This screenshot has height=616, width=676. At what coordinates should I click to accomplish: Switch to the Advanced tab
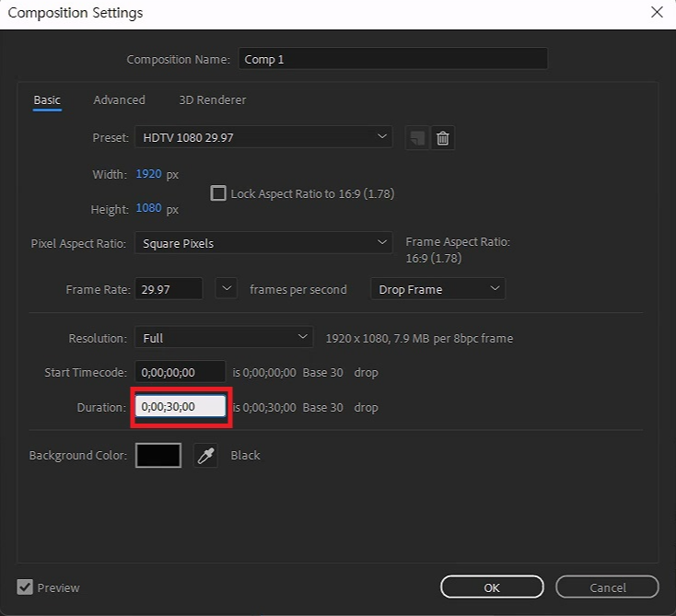coord(120,100)
